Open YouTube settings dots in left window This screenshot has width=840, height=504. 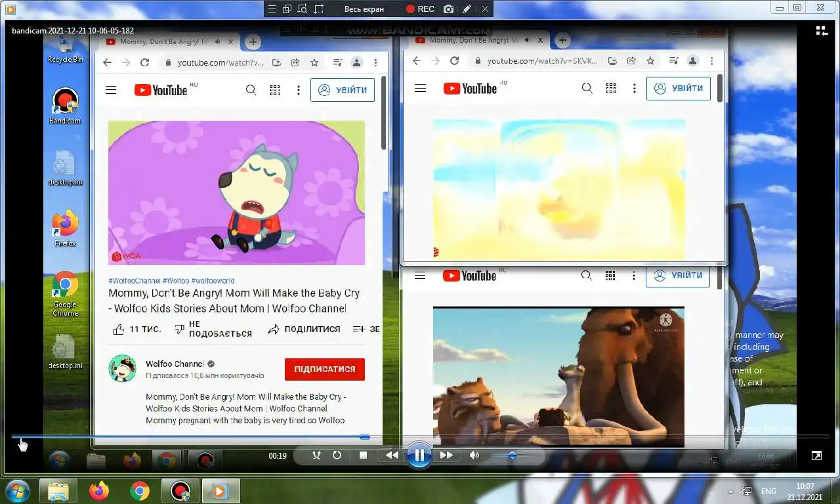pos(299,90)
